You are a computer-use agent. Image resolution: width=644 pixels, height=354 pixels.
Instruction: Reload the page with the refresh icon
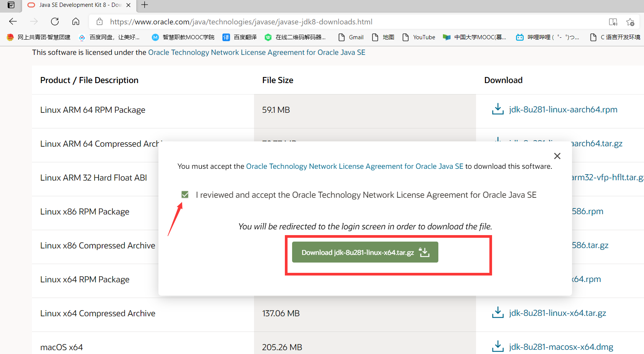55,21
